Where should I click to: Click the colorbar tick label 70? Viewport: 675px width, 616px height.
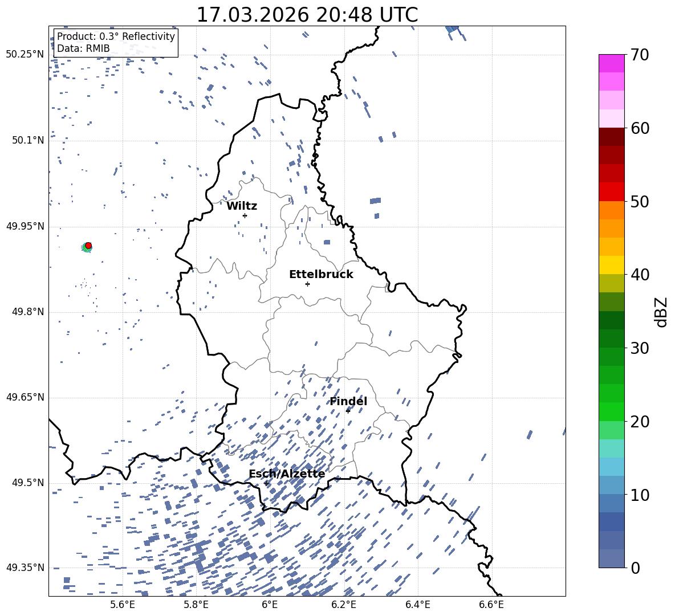(x=640, y=55)
